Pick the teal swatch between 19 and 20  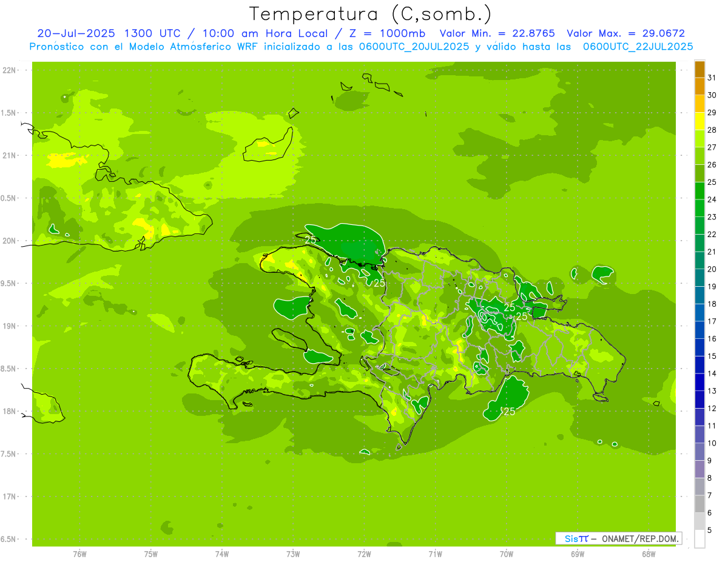(x=699, y=278)
